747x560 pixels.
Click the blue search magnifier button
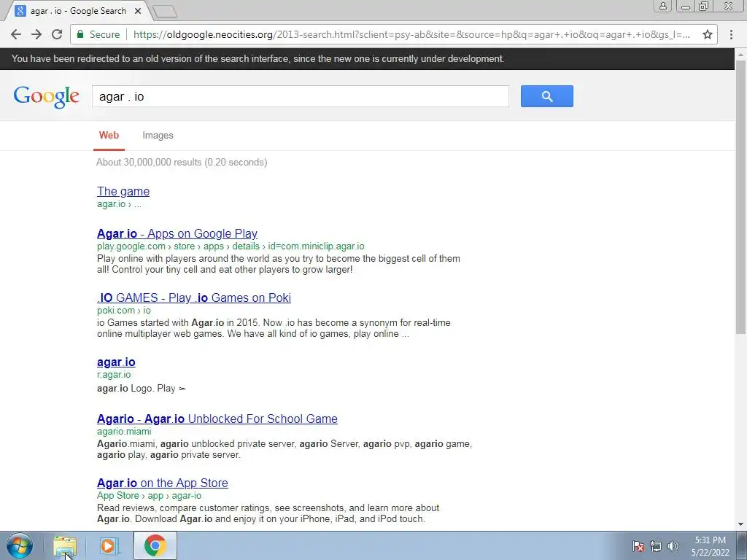(x=547, y=96)
